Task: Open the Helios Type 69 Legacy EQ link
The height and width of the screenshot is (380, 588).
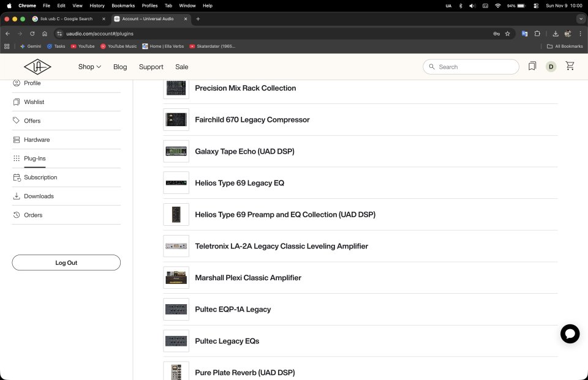Action: coord(239,183)
